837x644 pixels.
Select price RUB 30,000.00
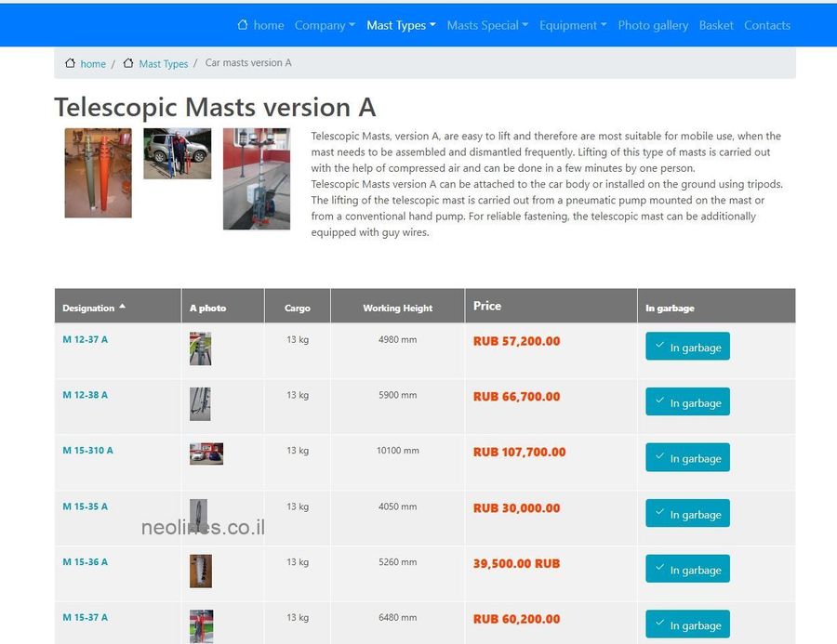(x=516, y=508)
